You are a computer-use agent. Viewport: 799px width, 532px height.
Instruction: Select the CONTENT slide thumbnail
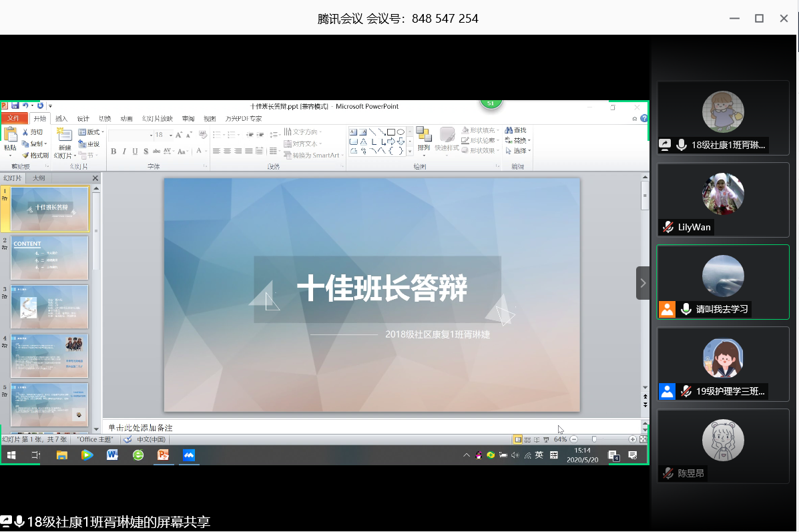[x=49, y=257]
